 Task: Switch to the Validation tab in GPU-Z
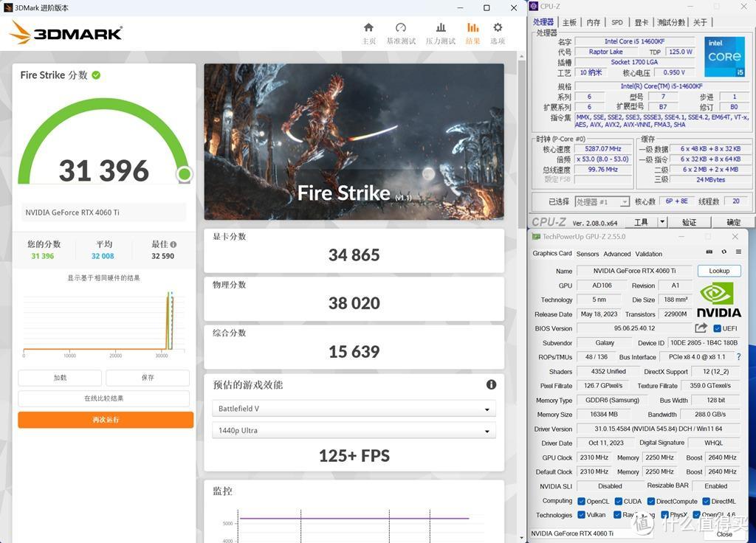pyautogui.click(x=648, y=254)
